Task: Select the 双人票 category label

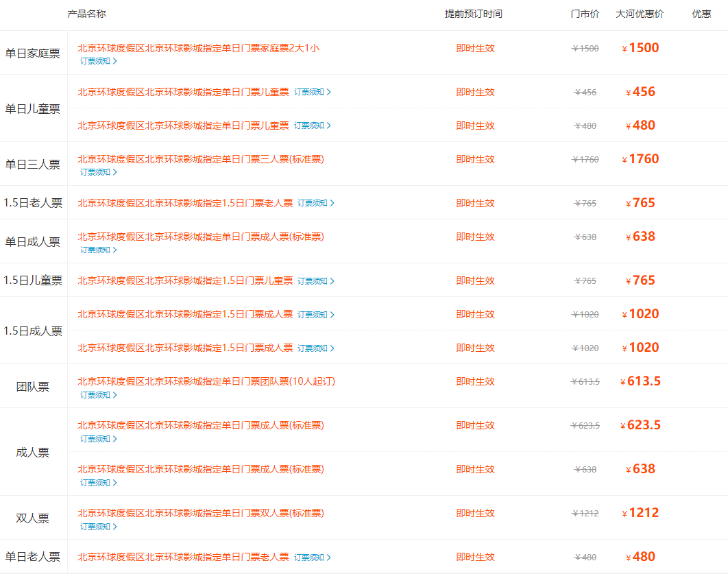Action: coord(32,518)
